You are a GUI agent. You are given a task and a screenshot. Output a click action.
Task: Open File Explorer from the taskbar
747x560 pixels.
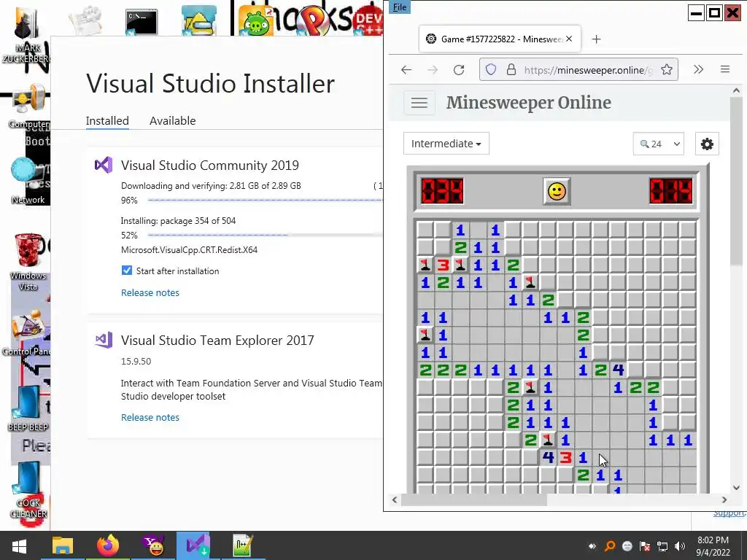pyautogui.click(x=63, y=545)
